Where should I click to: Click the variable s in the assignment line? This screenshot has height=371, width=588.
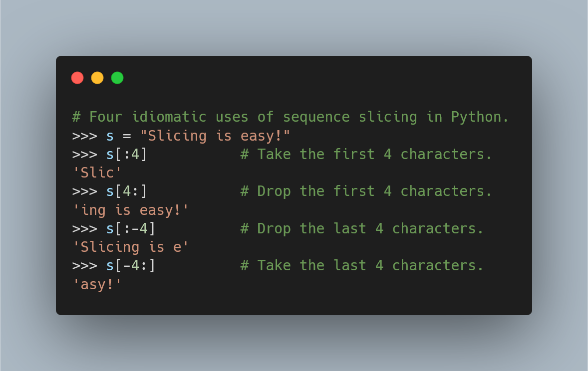[110, 136]
